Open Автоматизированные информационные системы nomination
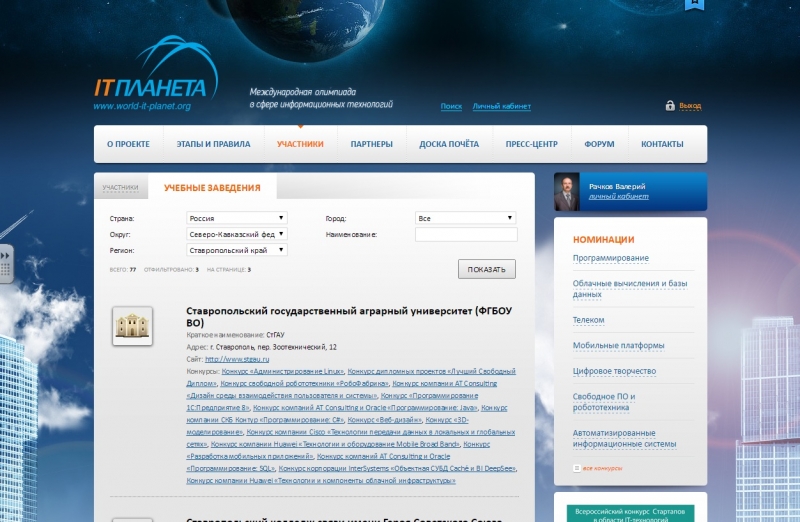The image size is (800, 522). pyautogui.click(x=624, y=438)
